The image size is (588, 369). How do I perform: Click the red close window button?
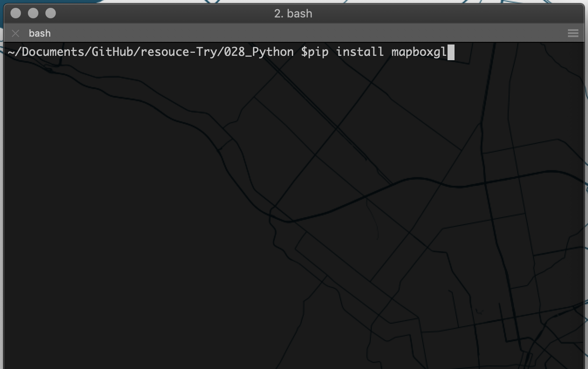point(16,14)
